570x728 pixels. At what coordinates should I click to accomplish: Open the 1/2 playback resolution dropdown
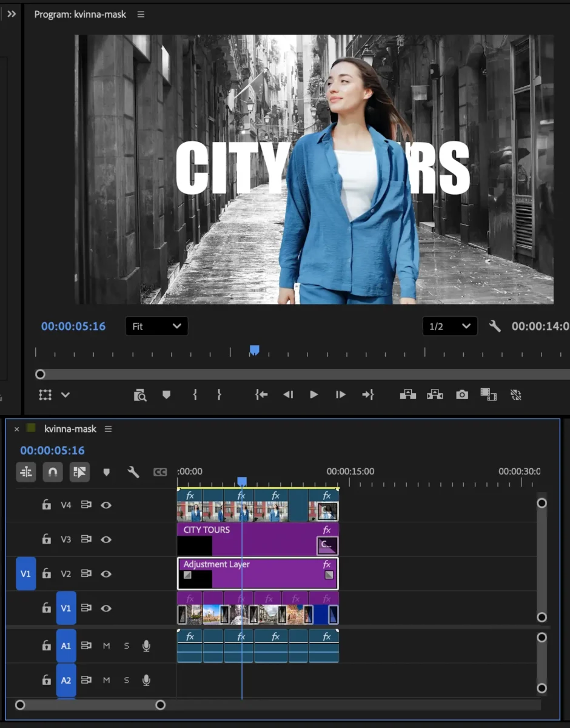[449, 326]
